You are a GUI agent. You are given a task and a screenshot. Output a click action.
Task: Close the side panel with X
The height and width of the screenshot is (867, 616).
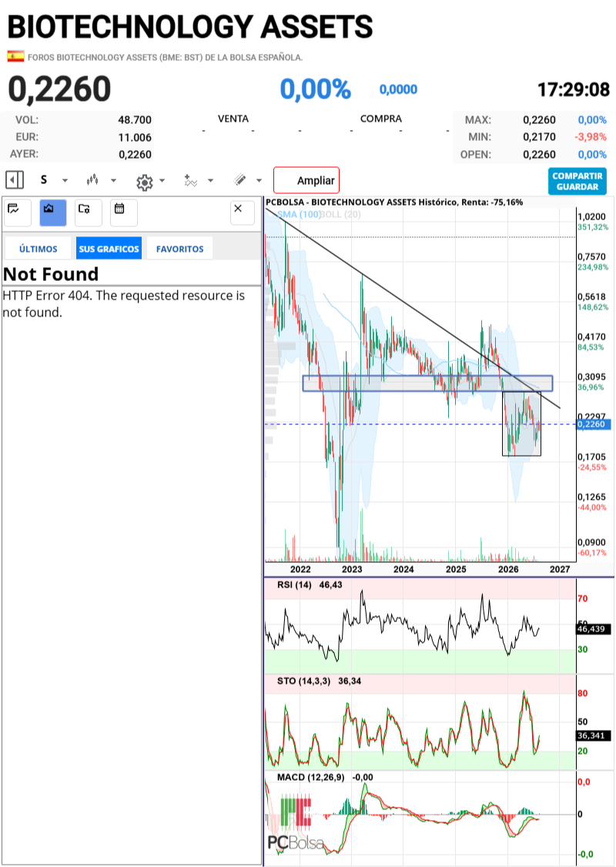[243, 213]
